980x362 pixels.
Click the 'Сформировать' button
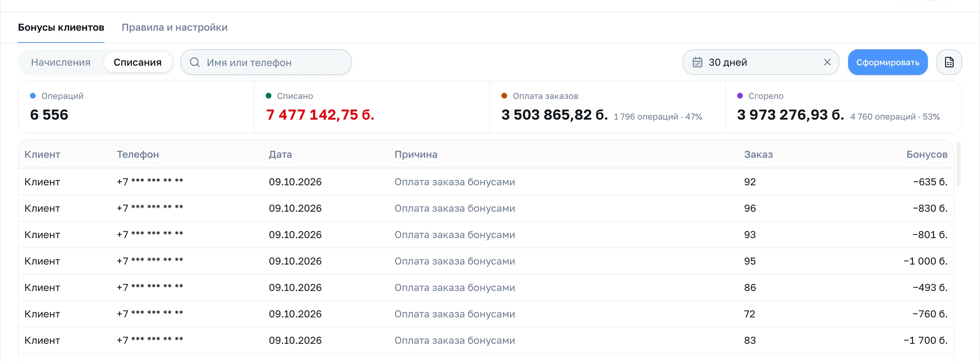888,62
